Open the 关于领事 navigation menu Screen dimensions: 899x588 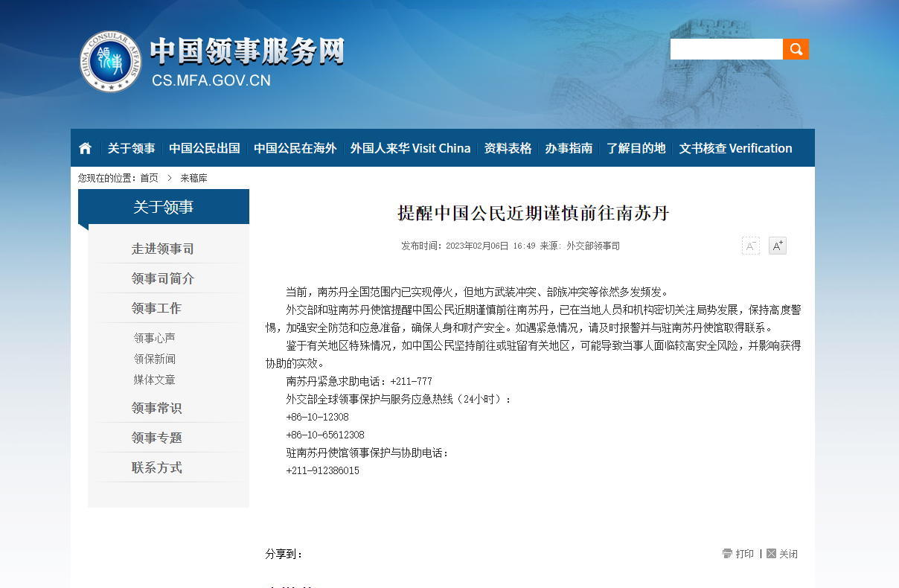click(131, 148)
